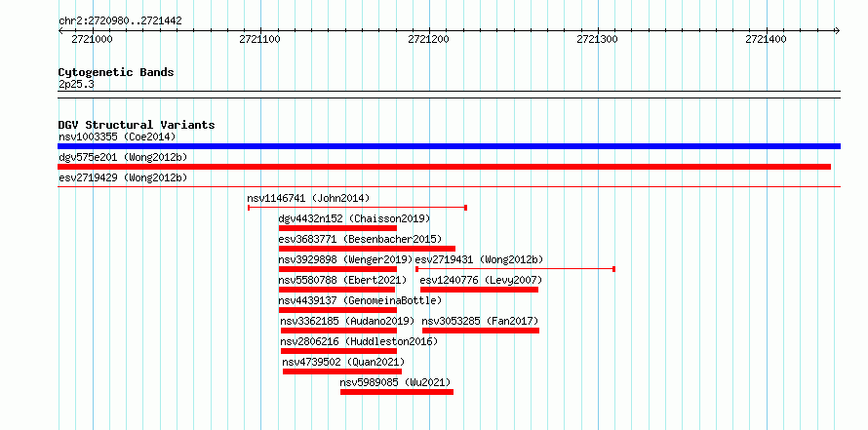Click the red bar under dgv4432n152

337,228
